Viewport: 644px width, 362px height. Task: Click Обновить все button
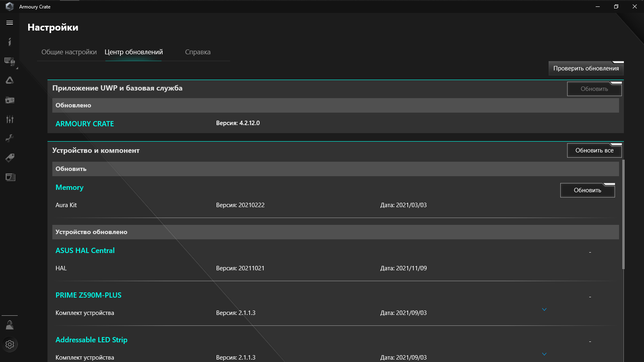(x=594, y=150)
